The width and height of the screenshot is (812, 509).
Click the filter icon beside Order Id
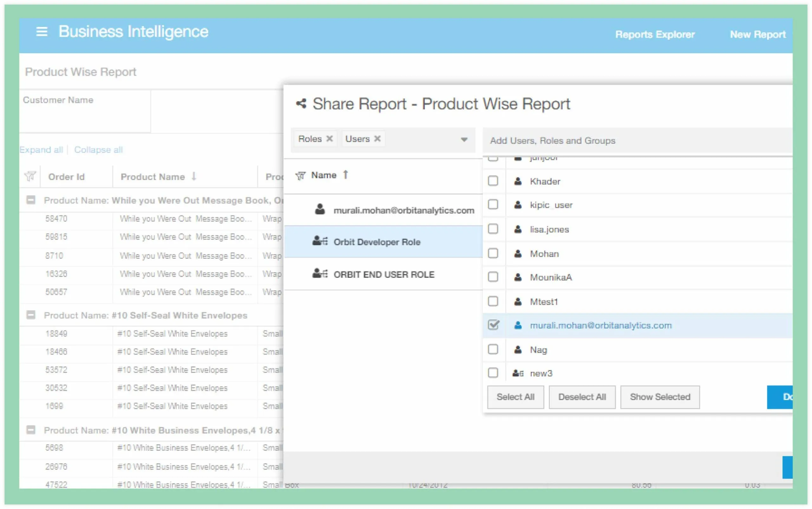pyautogui.click(x=30, y=176)
